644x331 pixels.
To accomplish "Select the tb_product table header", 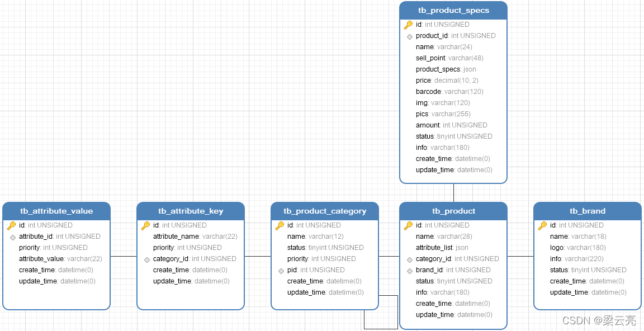I will (453, 211).
